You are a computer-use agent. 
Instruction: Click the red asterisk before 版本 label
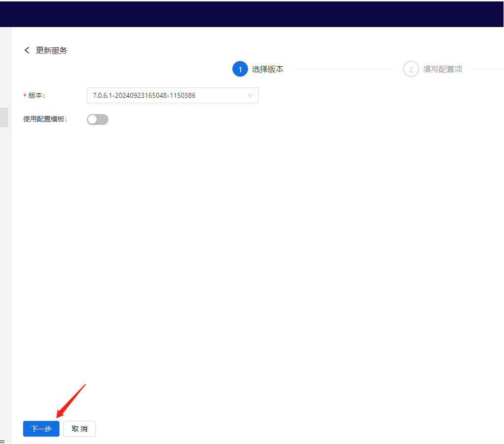24,95
